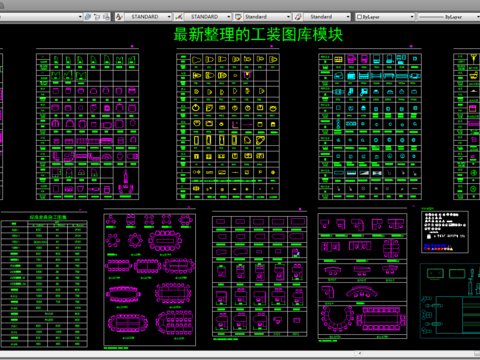Image resolution: width=480 pixels, height=360 pixels.
Task: Open the Standard table style dropdown
Action: [x=267, y=17]
